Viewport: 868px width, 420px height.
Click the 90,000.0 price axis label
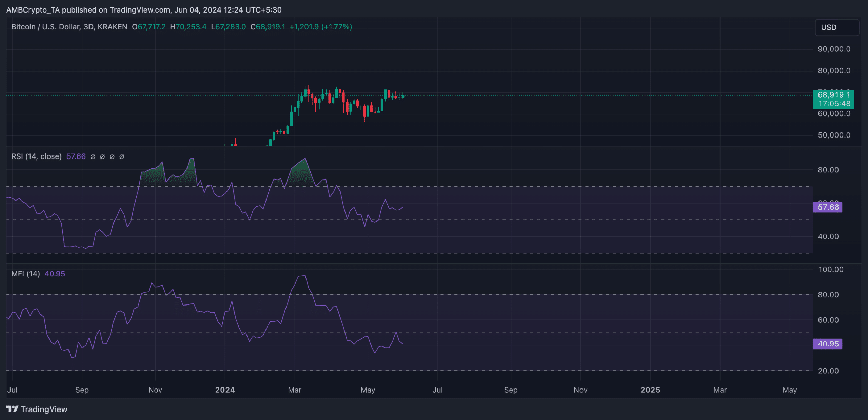pyautogui.click(x=834, y=49)
